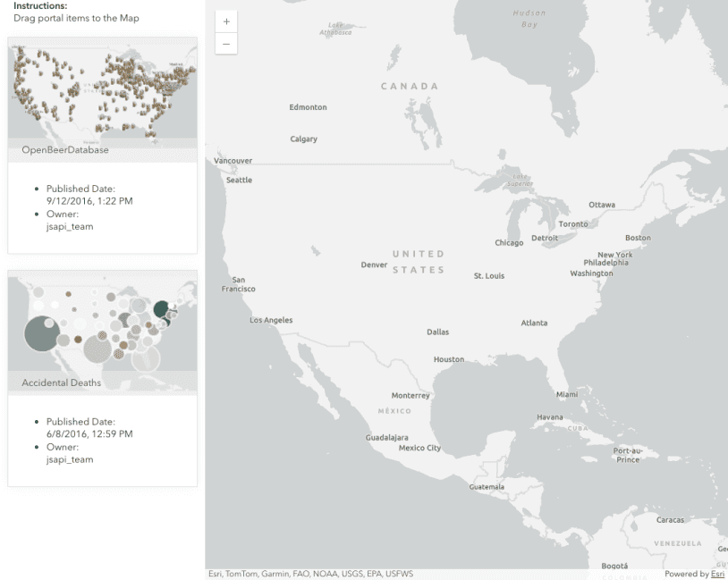
Task: Open the Esri link in attribution
Action: (x=717, y=574)
